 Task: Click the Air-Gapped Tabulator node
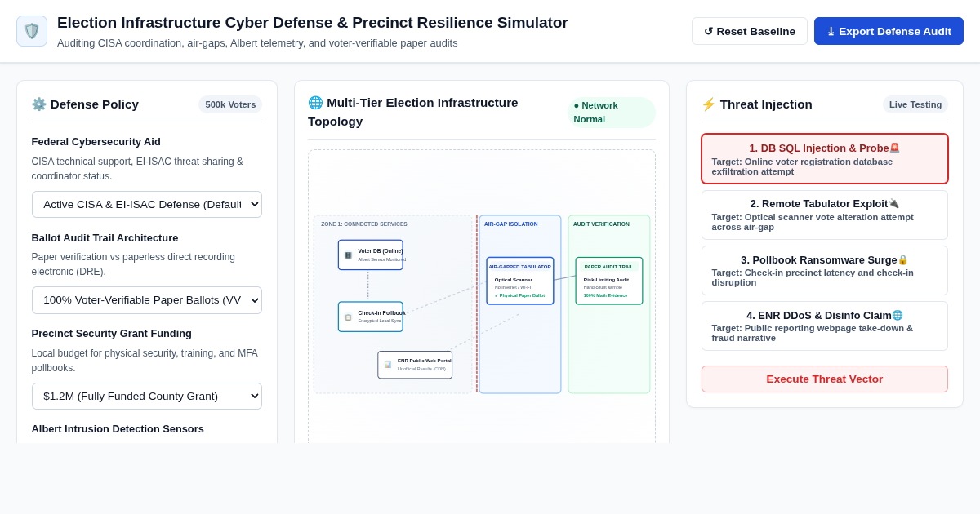(x=520, y=281)
